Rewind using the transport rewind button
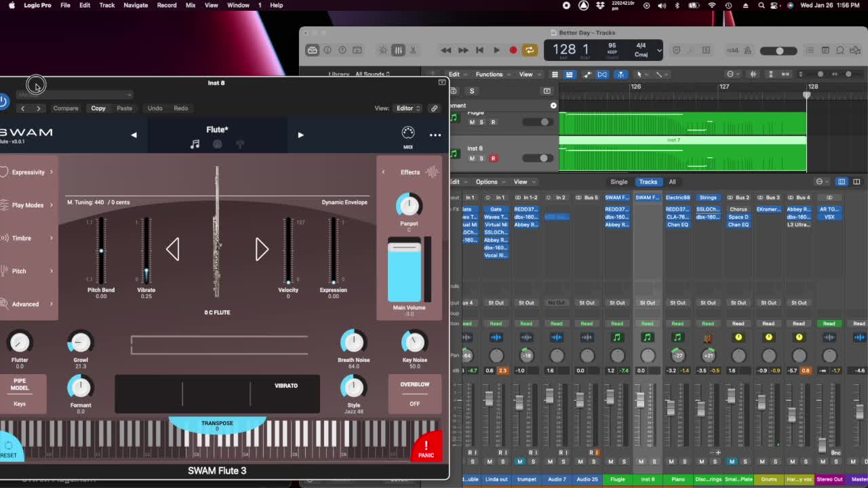The image size is (868, 488). [x=446, y=50]
